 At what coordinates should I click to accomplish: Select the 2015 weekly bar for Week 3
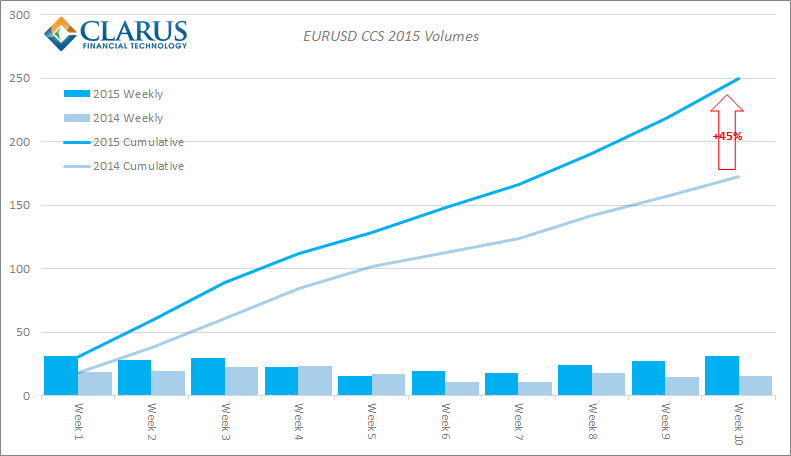[208, 377]
